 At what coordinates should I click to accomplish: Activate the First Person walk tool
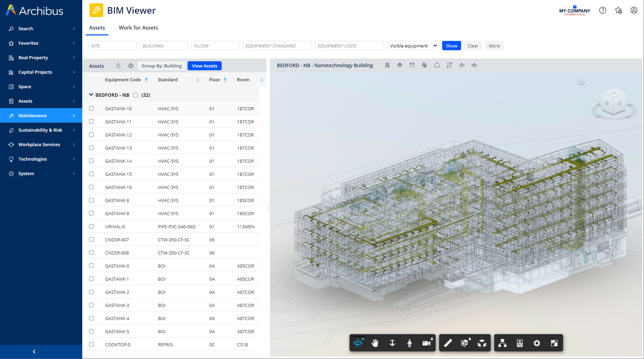point(409,343)
